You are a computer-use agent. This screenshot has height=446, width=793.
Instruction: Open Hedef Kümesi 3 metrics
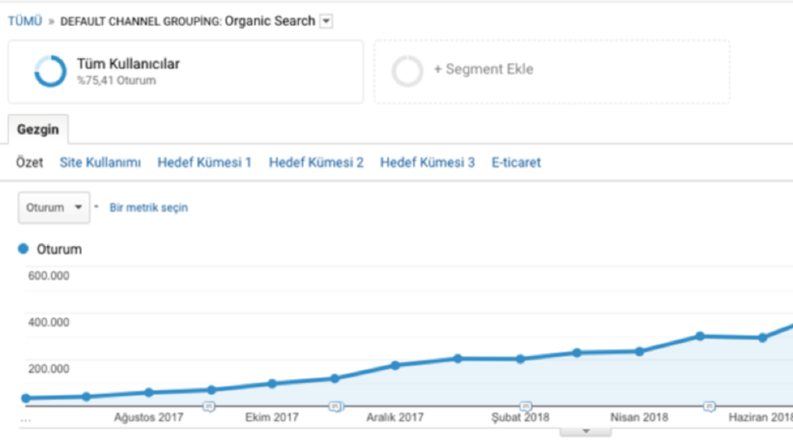[x=427, y=162]
